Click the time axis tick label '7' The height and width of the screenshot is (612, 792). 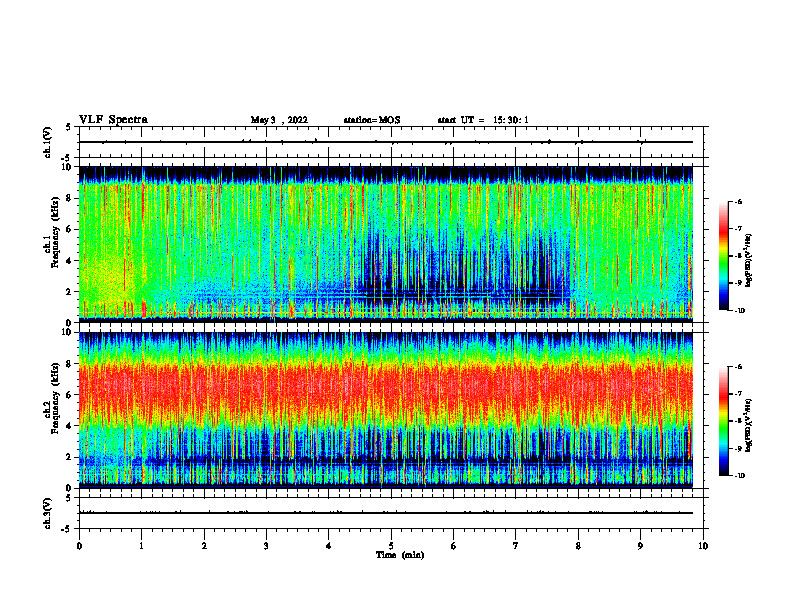(516, 546)
